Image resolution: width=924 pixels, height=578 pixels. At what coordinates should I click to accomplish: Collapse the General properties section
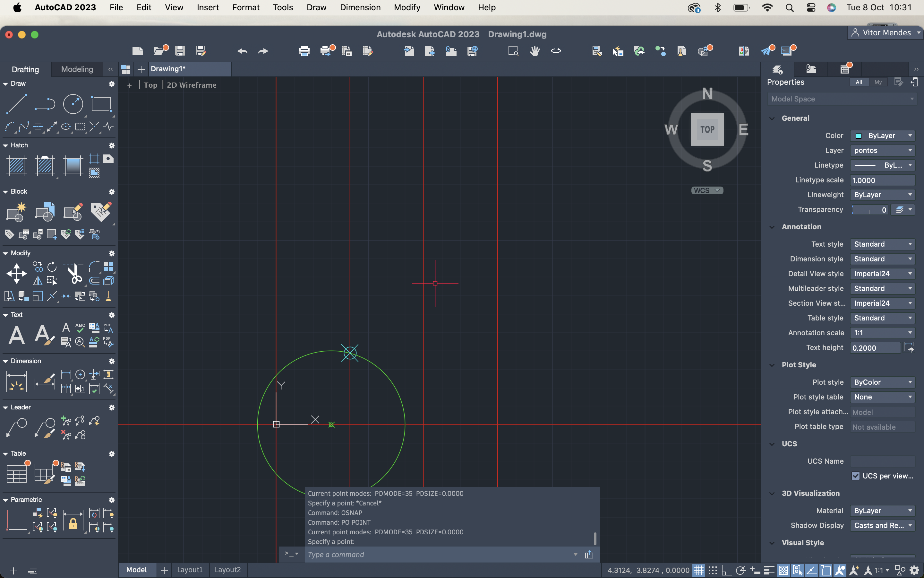(x=772, y=118)
